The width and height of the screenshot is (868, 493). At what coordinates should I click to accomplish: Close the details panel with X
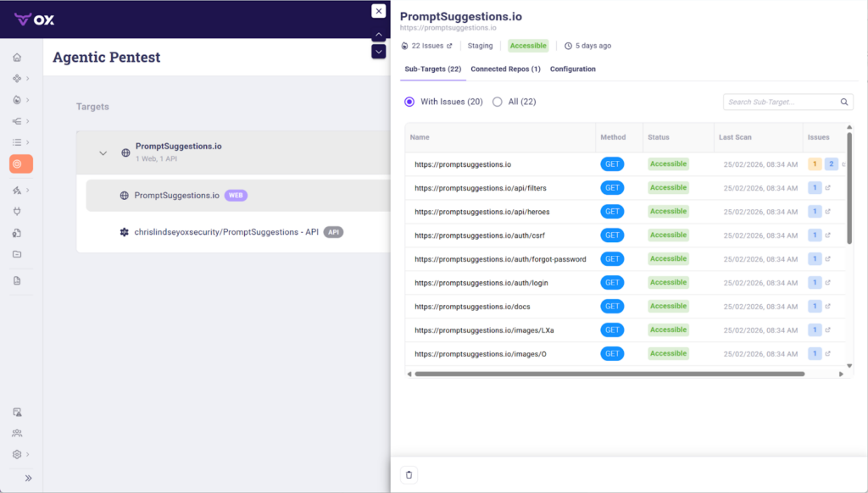point(379,11)
